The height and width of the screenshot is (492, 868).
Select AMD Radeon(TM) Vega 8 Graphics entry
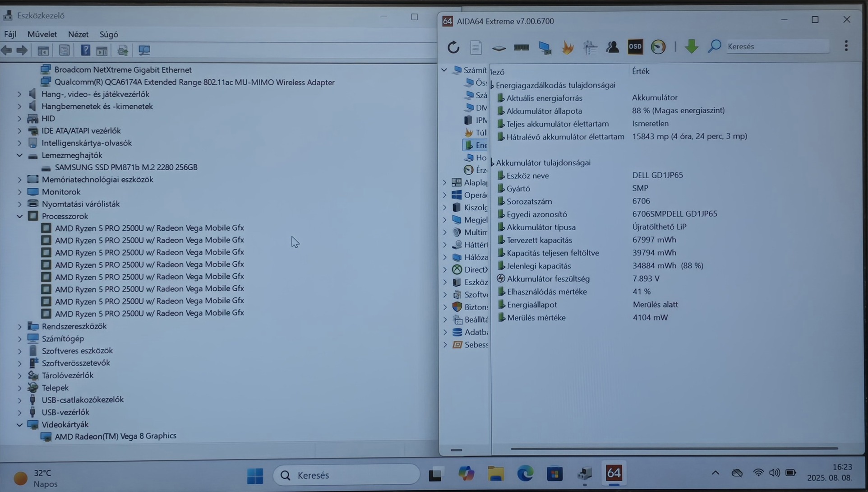115,436
